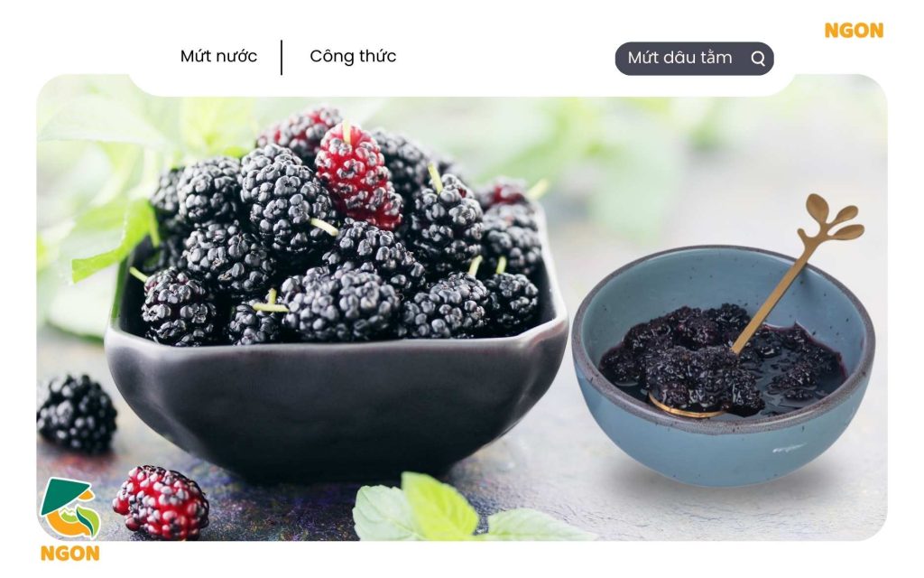
Task: Click the conical hat NGON logo icon
Action: click(69, 508)
